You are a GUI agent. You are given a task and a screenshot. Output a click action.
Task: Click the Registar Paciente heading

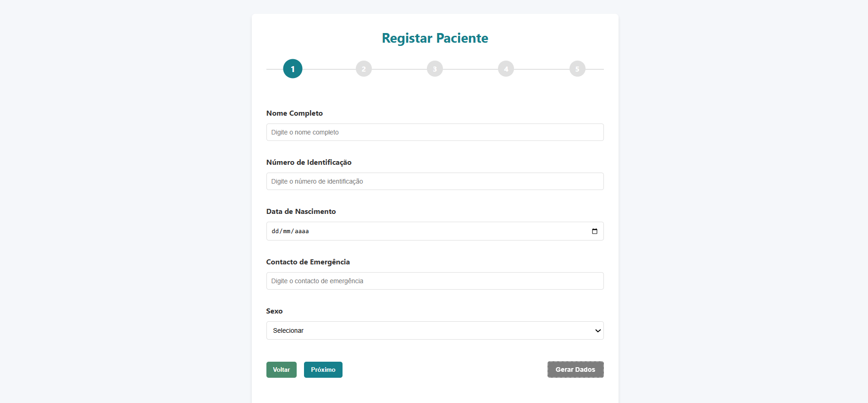coord(435,38)
